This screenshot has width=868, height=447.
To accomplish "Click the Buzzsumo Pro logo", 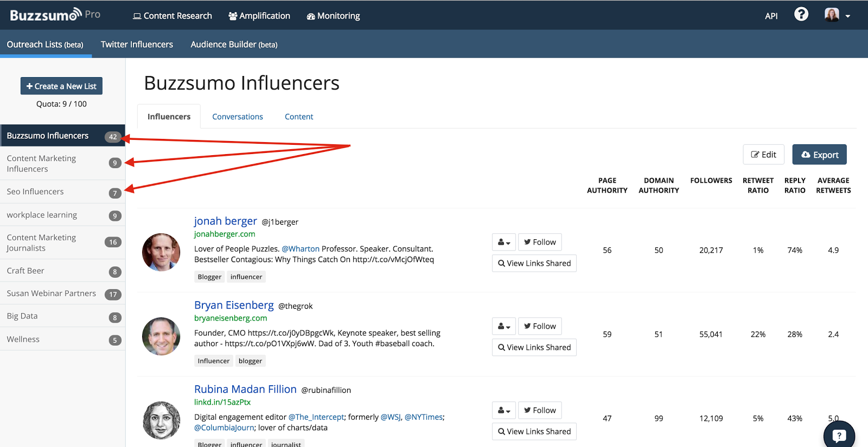I will pyautogui.click(x=55, y=15).
